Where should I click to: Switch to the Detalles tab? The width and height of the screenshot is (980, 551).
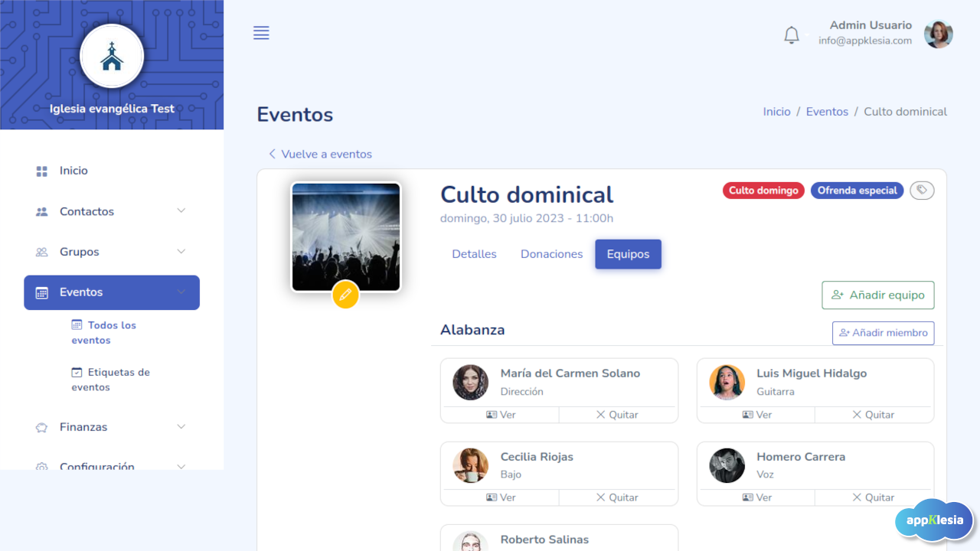474,254
